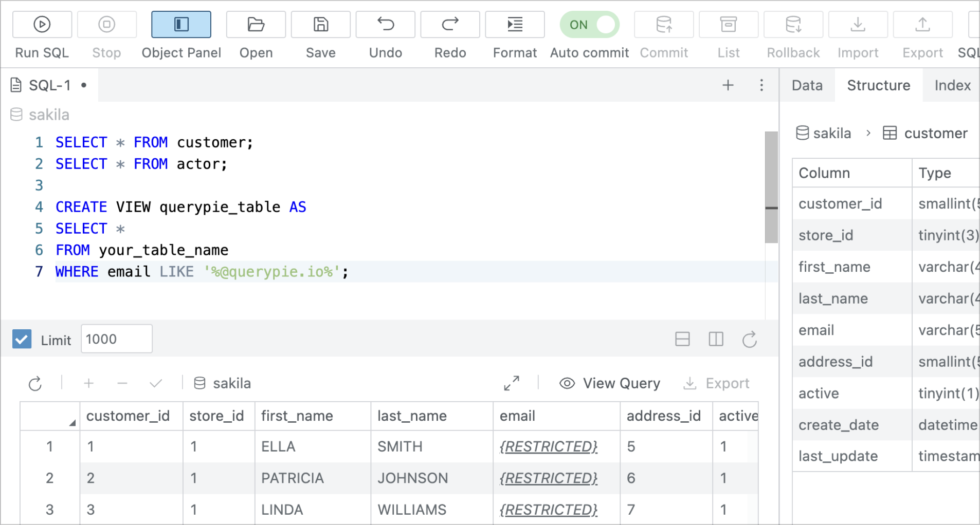
Task: Click the Import download icon
Action: [858, 24]
